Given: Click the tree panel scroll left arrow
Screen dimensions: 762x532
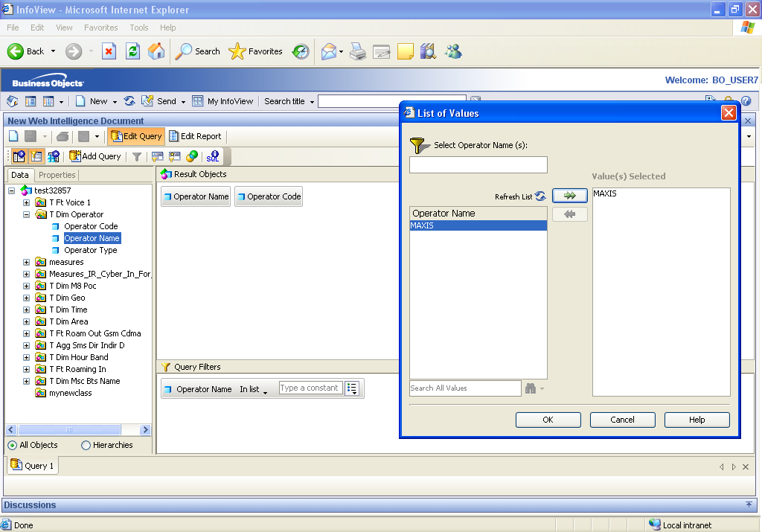Looking at the screenshot, I should (x=11, y=429).
